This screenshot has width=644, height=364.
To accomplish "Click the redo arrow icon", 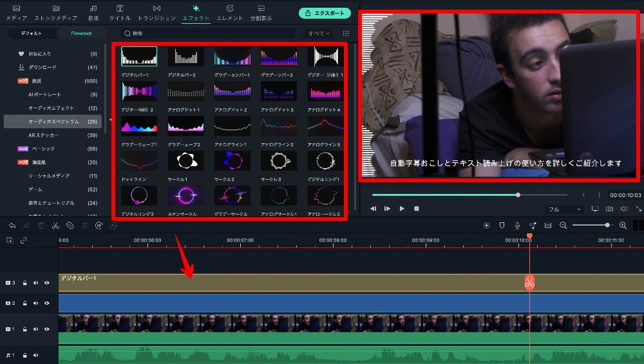I will pos(26,225).
